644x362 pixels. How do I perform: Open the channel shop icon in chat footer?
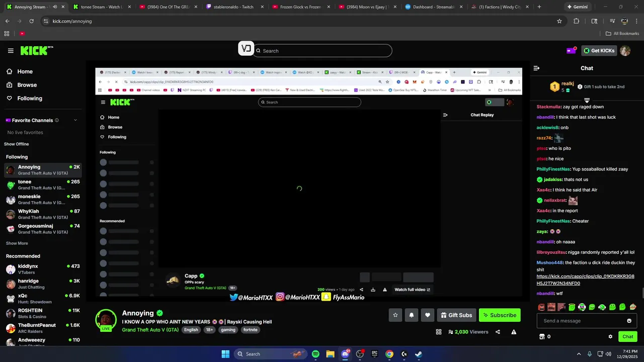[542, 337]
